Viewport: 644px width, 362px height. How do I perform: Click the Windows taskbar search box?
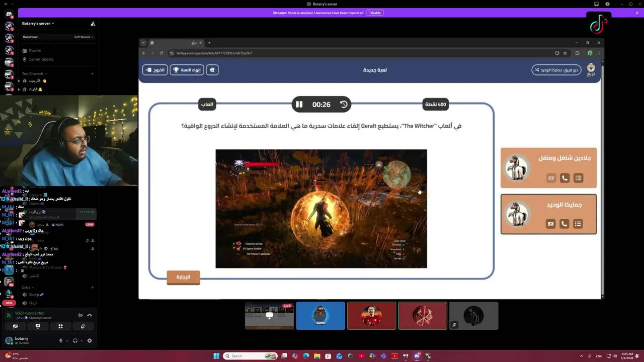(251, 356)
